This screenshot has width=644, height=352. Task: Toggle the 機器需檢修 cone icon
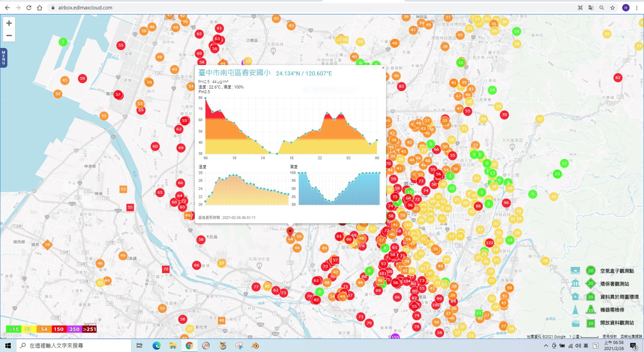pos(575,310)
